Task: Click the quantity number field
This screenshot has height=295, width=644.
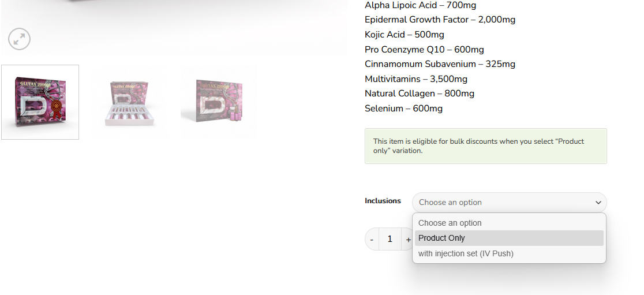Action: pos(390,239)
